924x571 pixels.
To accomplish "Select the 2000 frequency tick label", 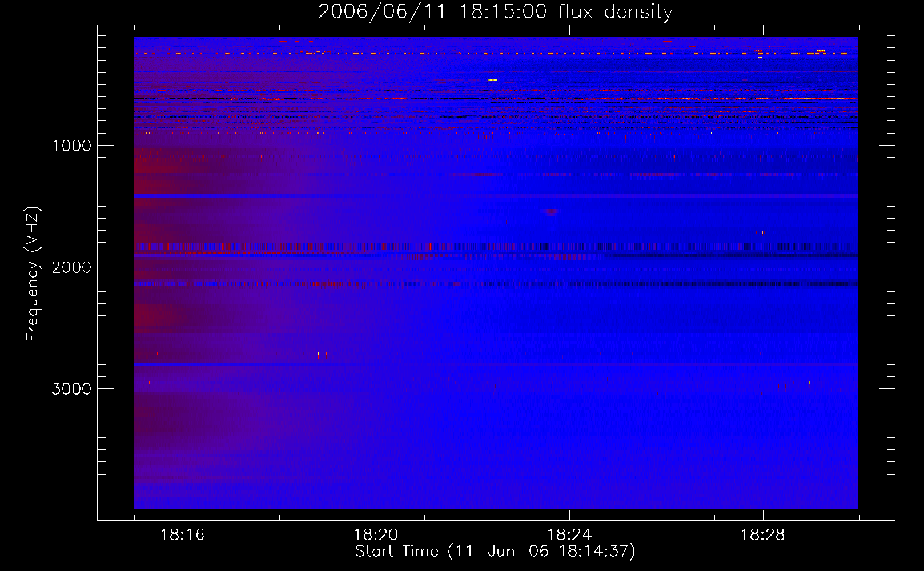I will 71,267.
